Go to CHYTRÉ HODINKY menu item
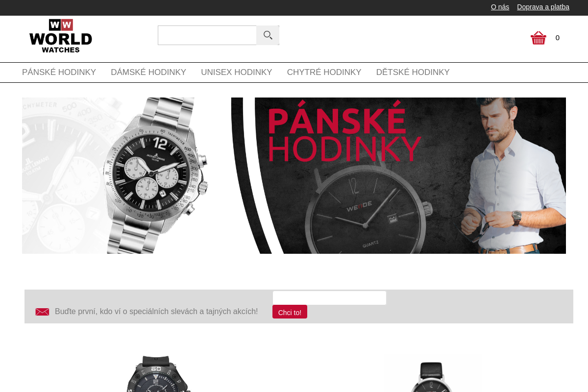Viewport: 588px width, 392px height. click(x=324, y=73)
